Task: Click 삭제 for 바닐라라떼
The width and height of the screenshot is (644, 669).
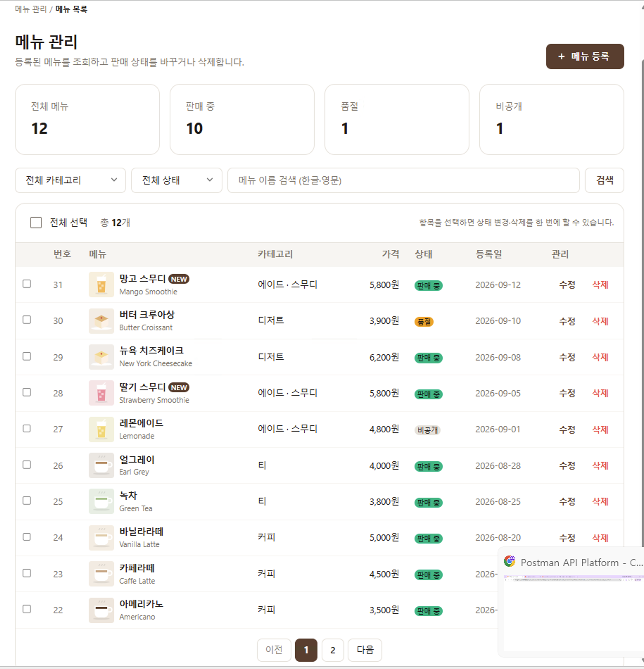Action: click(600, 538)
